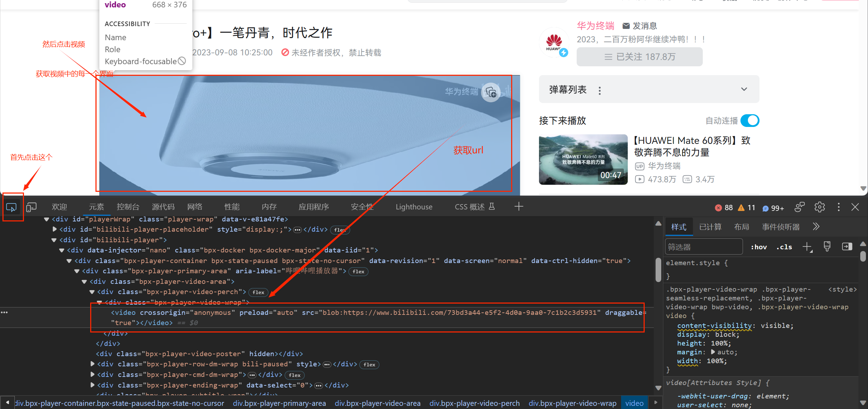Open DevTools more options kebab menu

pos(839,207)
